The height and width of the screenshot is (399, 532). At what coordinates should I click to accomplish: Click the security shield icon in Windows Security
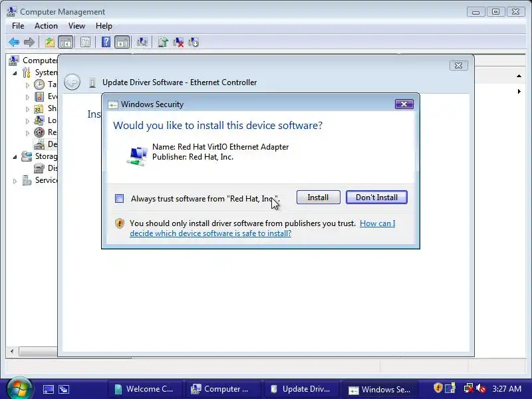[x=120, y=223]
